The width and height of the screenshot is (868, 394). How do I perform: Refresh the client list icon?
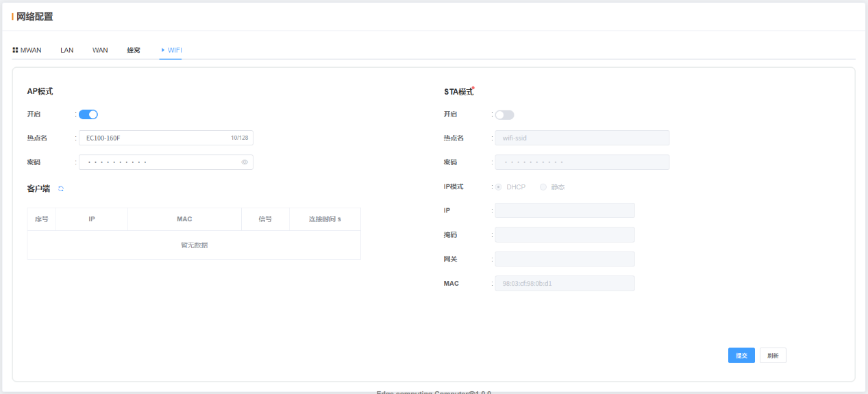(61, 188)
